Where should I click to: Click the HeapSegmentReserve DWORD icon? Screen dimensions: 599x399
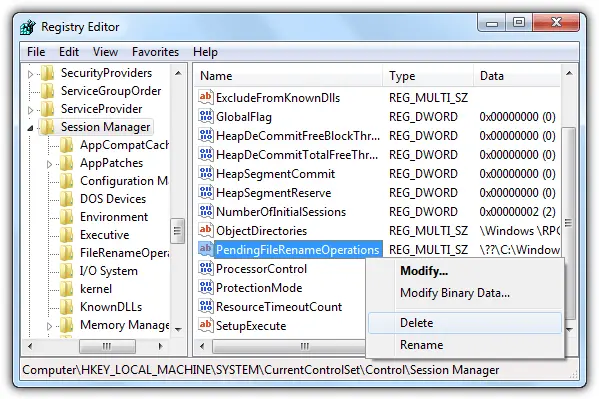pos(206,192)
